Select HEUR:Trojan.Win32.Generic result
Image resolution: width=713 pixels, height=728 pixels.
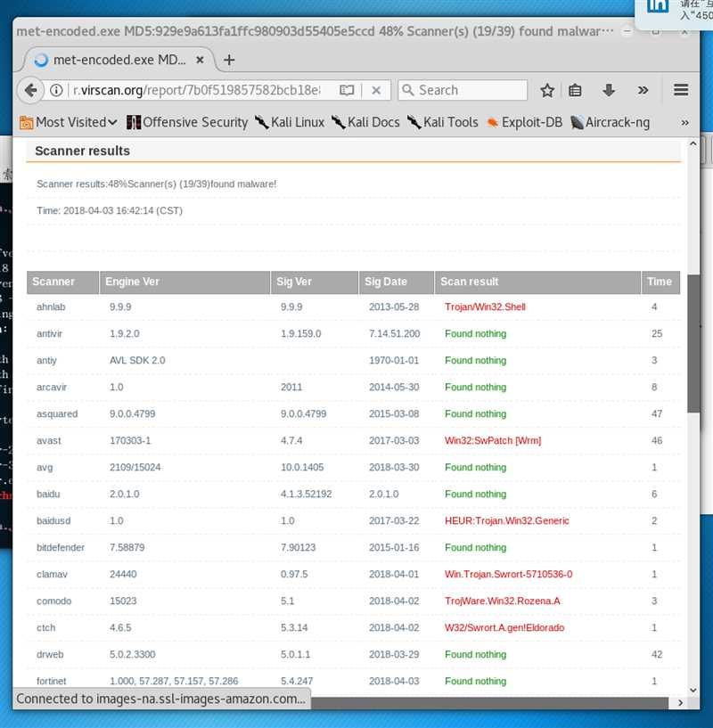(507, 521)
